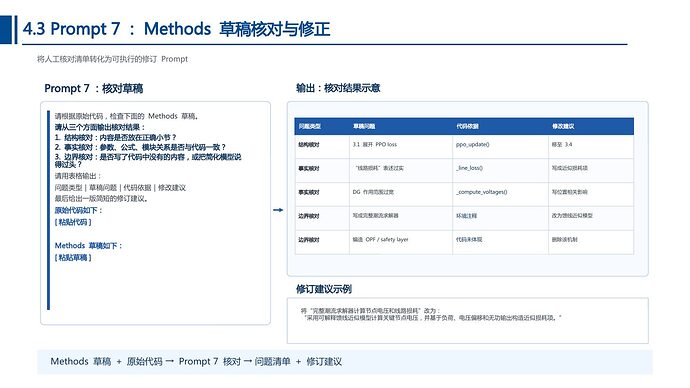The width and height of the screenshot is (690, 388).
Task: Click the cell '写成近似损耗项'
Action: pos(570,168)
